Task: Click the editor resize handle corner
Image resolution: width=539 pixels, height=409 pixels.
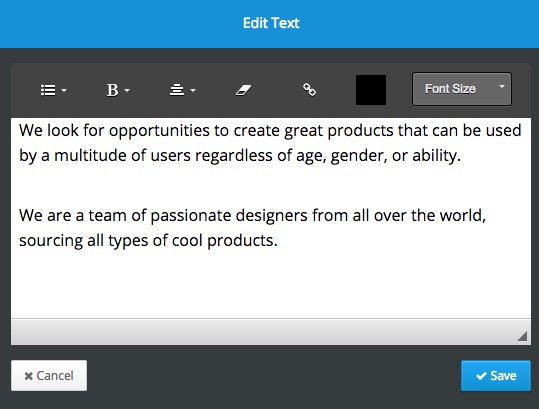Action: click(x=522, y=336)
